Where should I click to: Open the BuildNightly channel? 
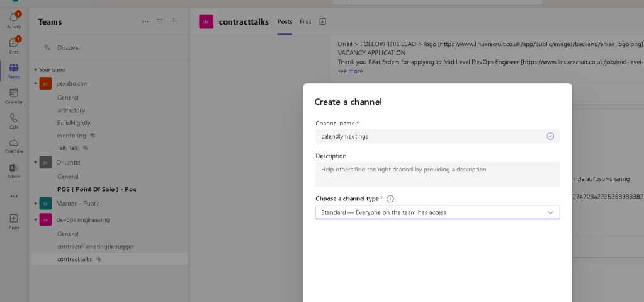click(x=74, y=122)
